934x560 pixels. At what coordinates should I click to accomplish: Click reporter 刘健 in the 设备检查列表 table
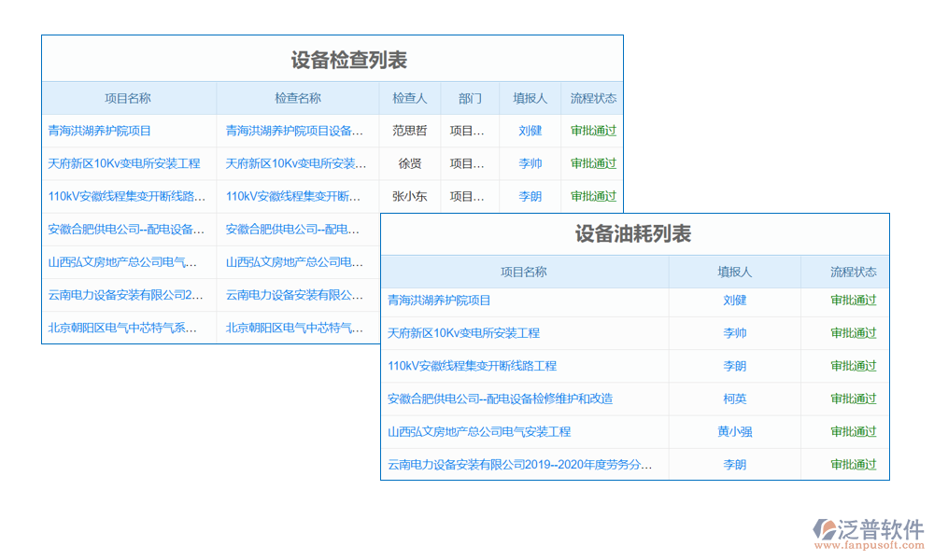pyautogui.click(x=530, y=131)
